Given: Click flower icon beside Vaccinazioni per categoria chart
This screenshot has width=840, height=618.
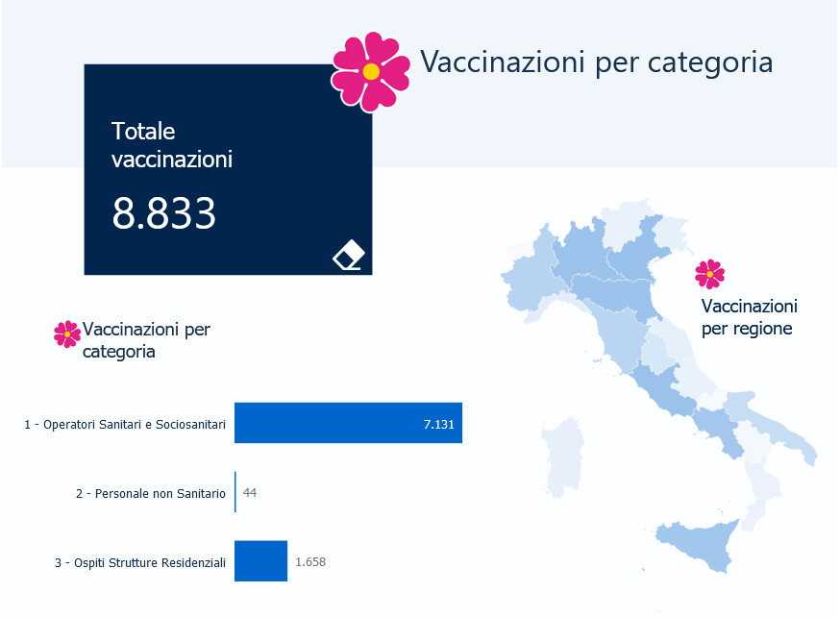Looking at the screenshot, I should point(67,334).
